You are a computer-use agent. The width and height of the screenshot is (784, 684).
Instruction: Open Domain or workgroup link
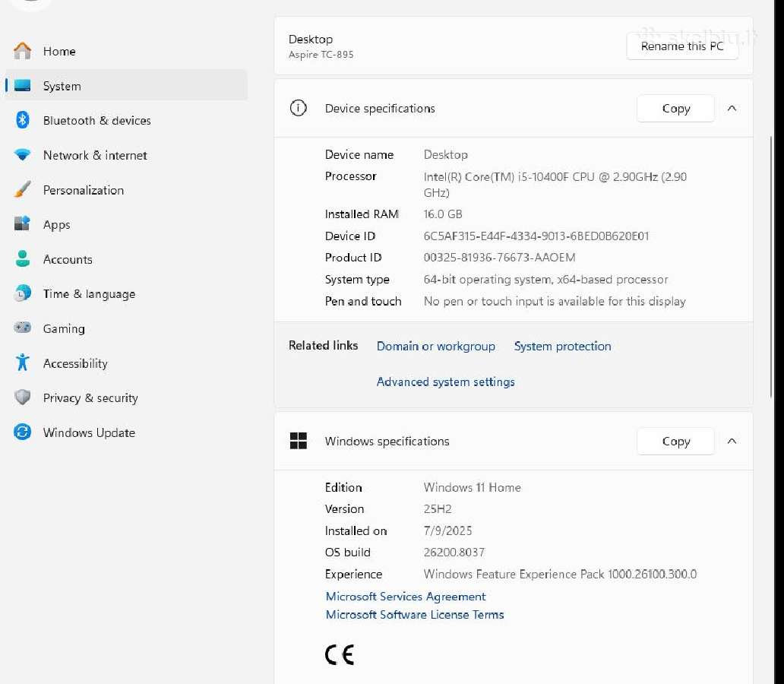coord(435,347)
